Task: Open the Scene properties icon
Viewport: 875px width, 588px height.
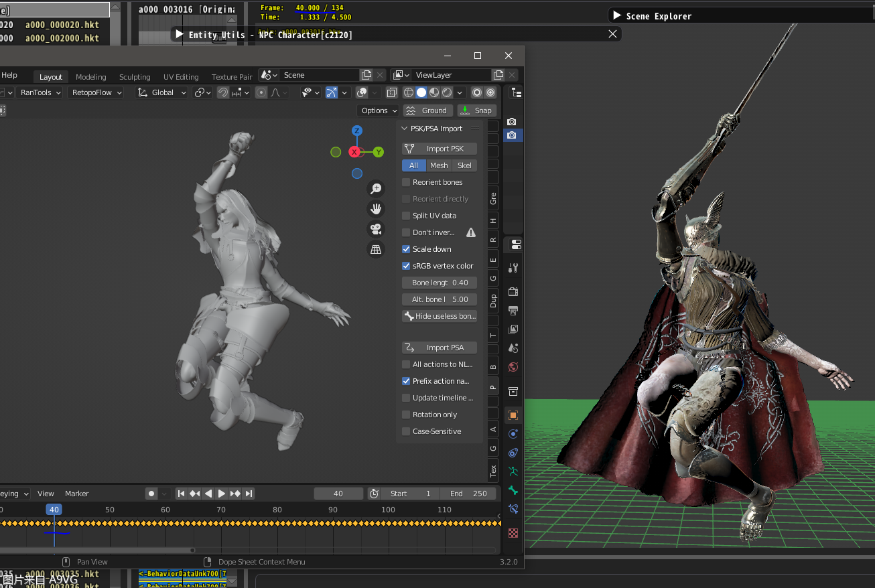Action: point(513,348)
